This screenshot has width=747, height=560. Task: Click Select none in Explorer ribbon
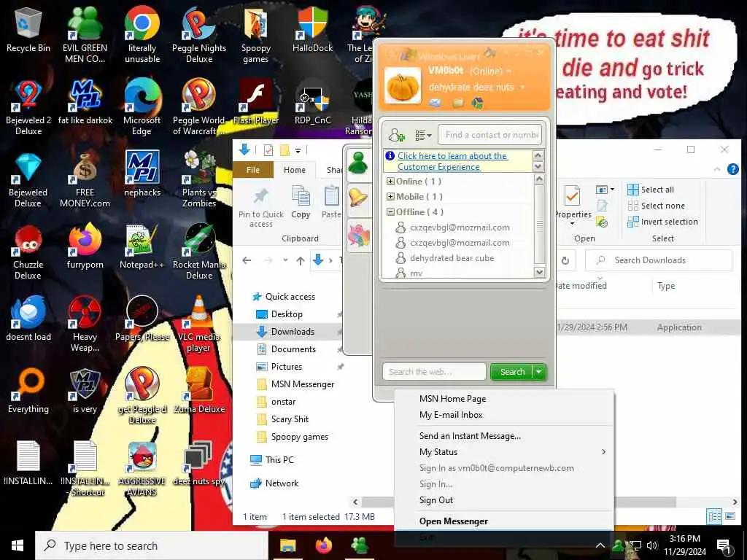(656, 206)
